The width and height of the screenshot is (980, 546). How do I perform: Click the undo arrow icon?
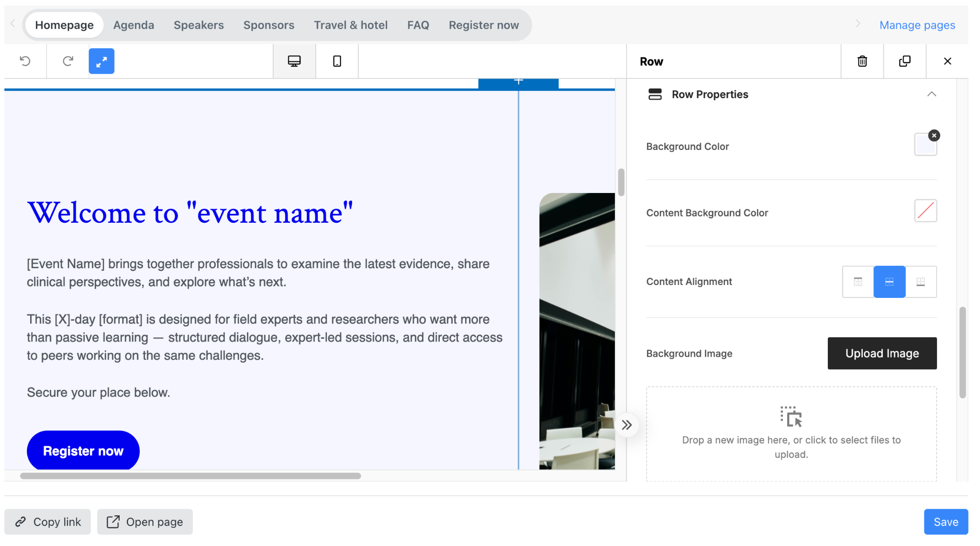25,61
